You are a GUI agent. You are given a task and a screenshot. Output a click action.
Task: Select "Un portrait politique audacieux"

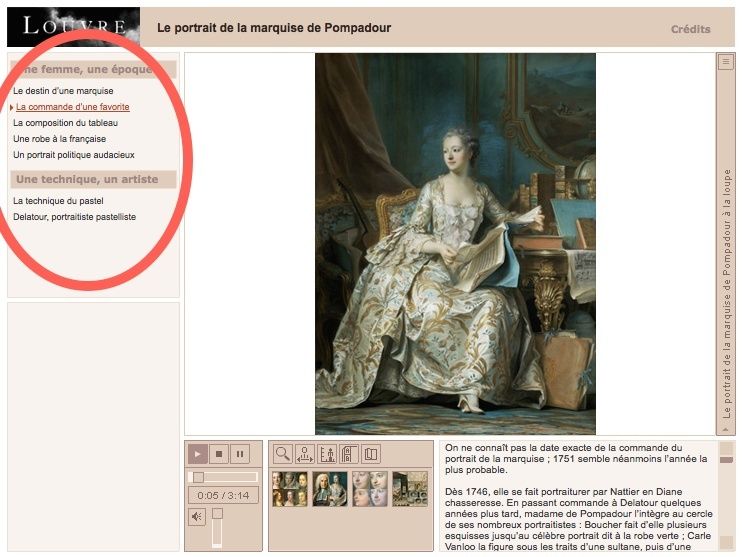pyautogui.click(x=74, y=155)
